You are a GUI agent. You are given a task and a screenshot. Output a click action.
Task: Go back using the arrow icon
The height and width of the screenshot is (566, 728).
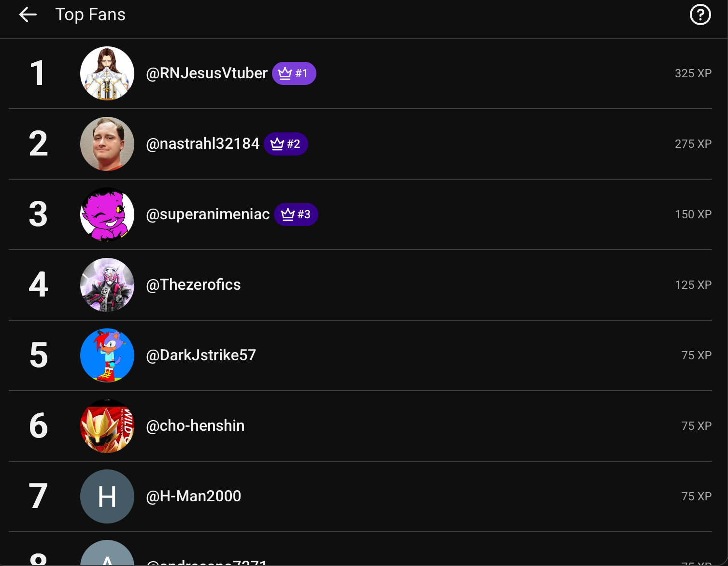[x=28, y=14]
